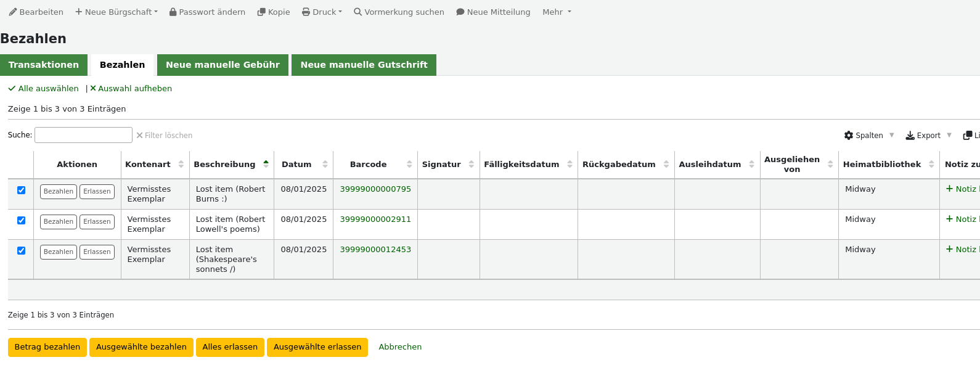Focus the Suche text field
Screen dimensions: 980x381
(83, 135)
